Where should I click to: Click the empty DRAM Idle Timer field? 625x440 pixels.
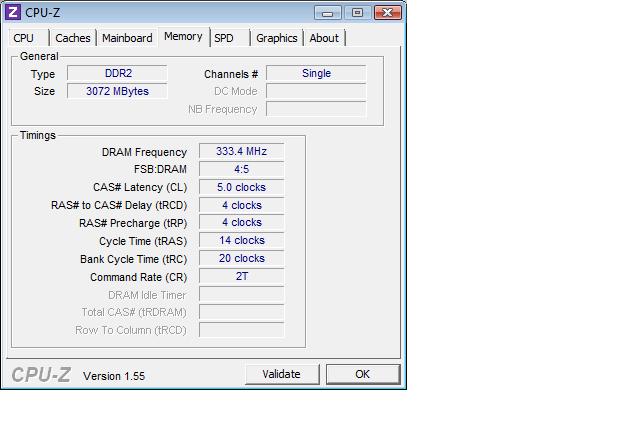pos(242,294)
